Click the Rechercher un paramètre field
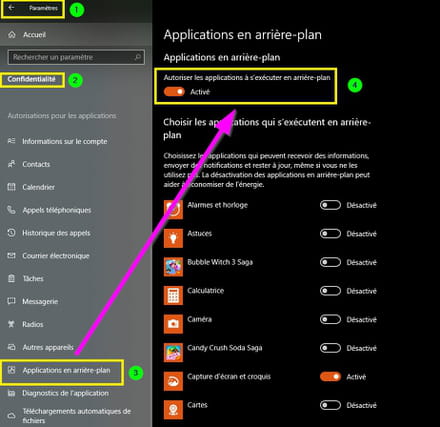This screenshot has width=440, height=427. 76,57
